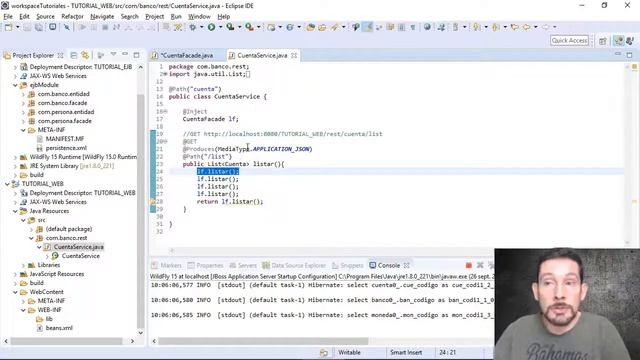Click the Previous Annotation toolbar icon
This screenshot has width=640, height=360.
496,27
